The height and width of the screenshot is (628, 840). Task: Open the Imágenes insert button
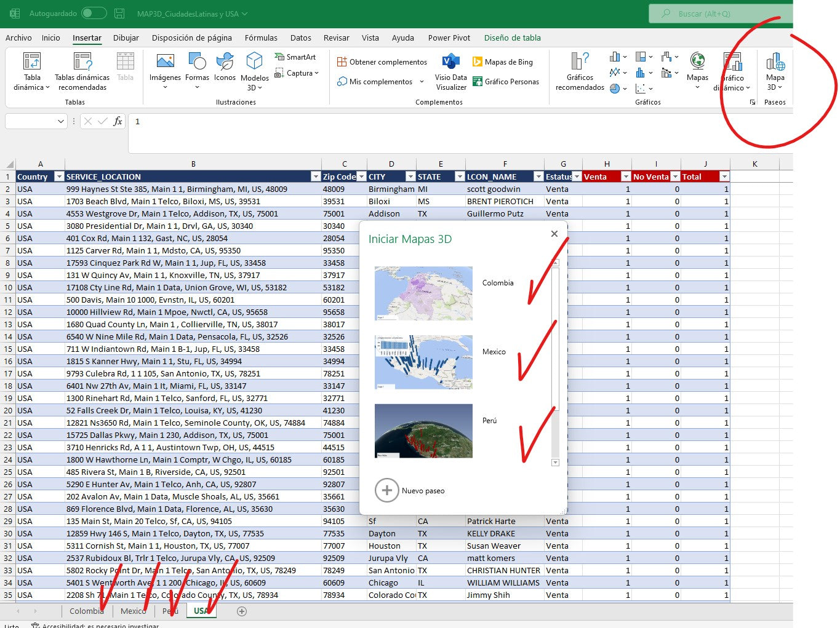point(165,71)
